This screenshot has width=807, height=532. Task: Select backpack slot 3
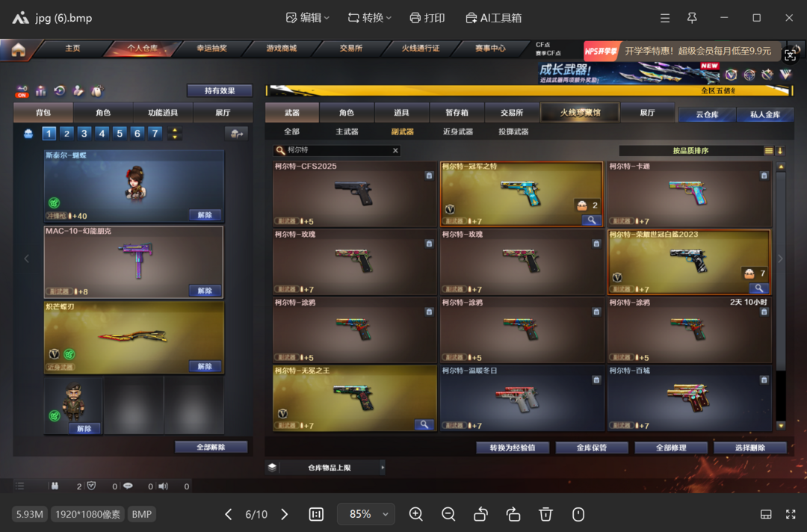[x=84, y=134]
